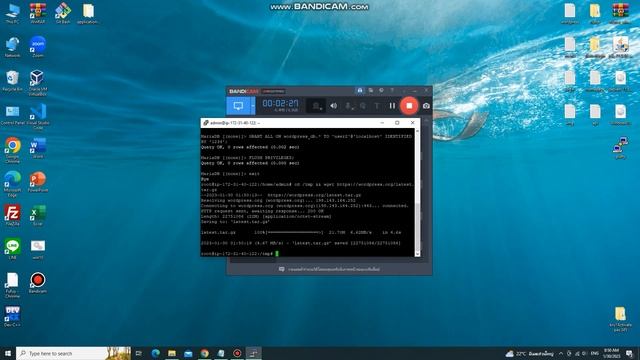Open WinRAR desktop icon
Image resolution: width=640 pixels, height=360 pixels.
click(x=38, y=13)
